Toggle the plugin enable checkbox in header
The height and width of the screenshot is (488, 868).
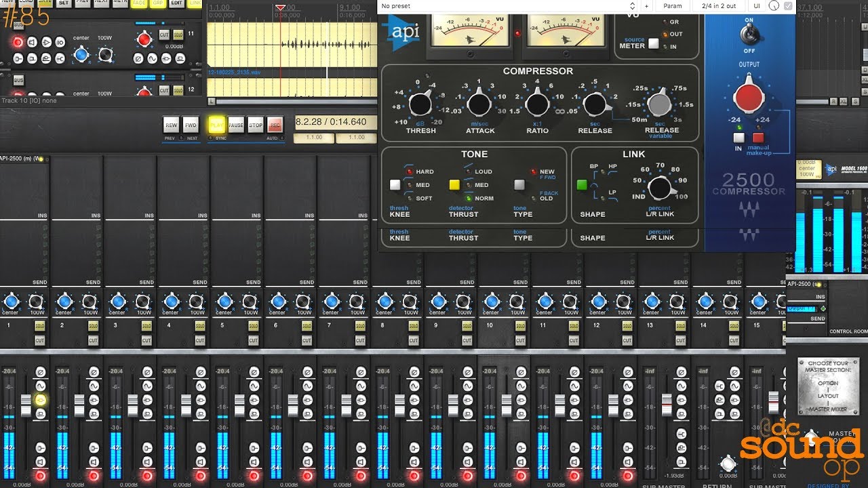point(788,6)
